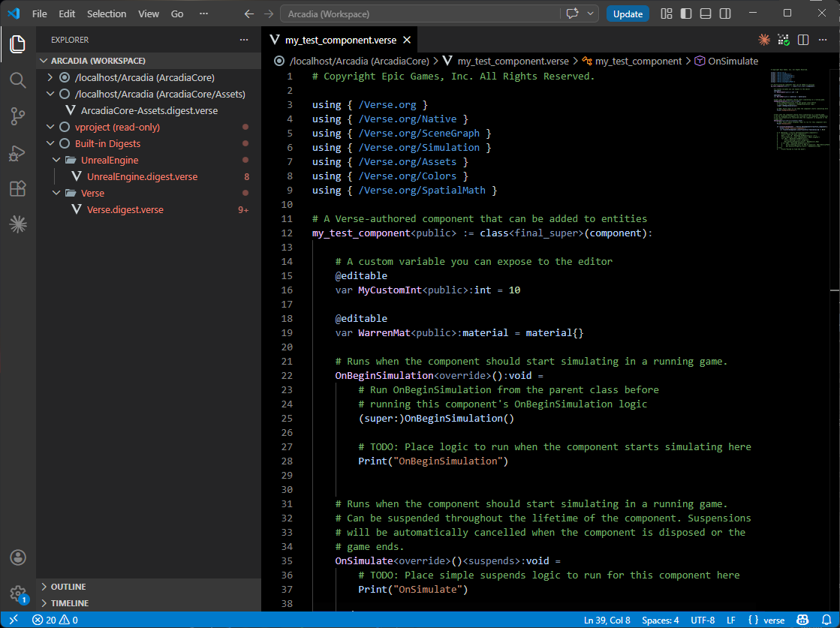Open the Source Control view
The image size is (840, 628).
click(x=18, y=116)
